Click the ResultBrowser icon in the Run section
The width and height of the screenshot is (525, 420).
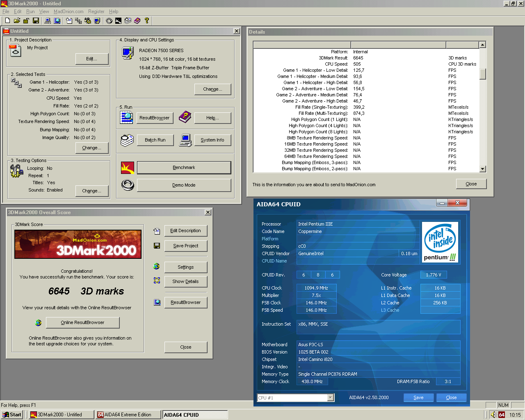click(127, 117)
